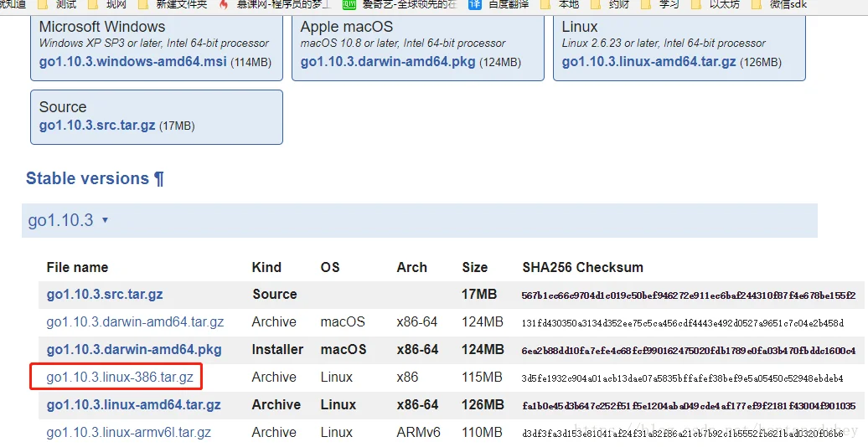Open go1.10.3.darwin-amd64.tar.gz table link
This screenshot has height=447, width=868.
pos(135,322)
